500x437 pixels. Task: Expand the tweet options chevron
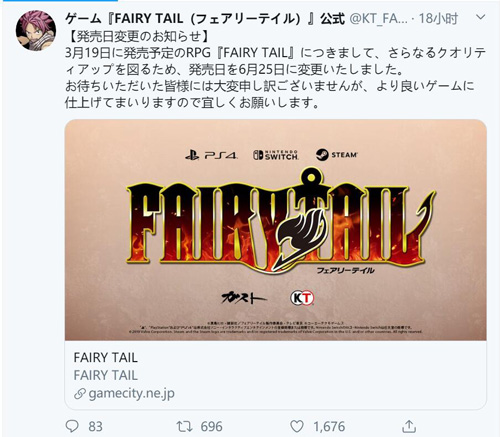click(481, 17)
